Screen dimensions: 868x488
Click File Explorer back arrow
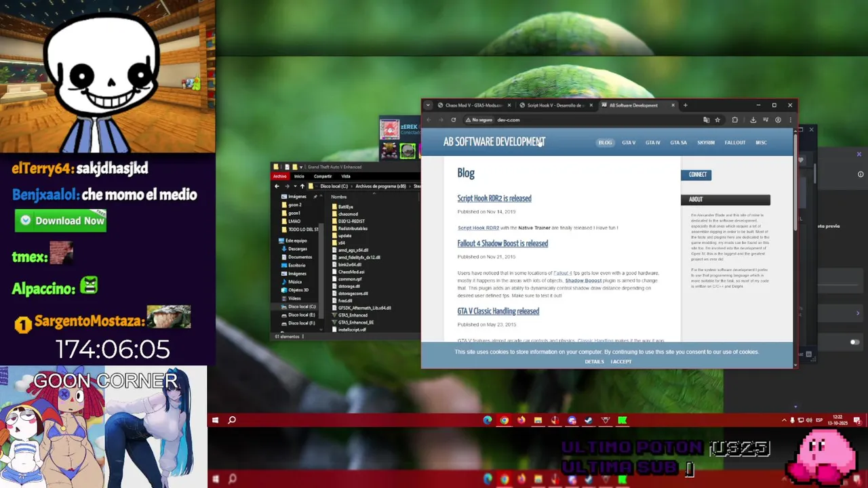pyautogui.click(x=277, y=186)
